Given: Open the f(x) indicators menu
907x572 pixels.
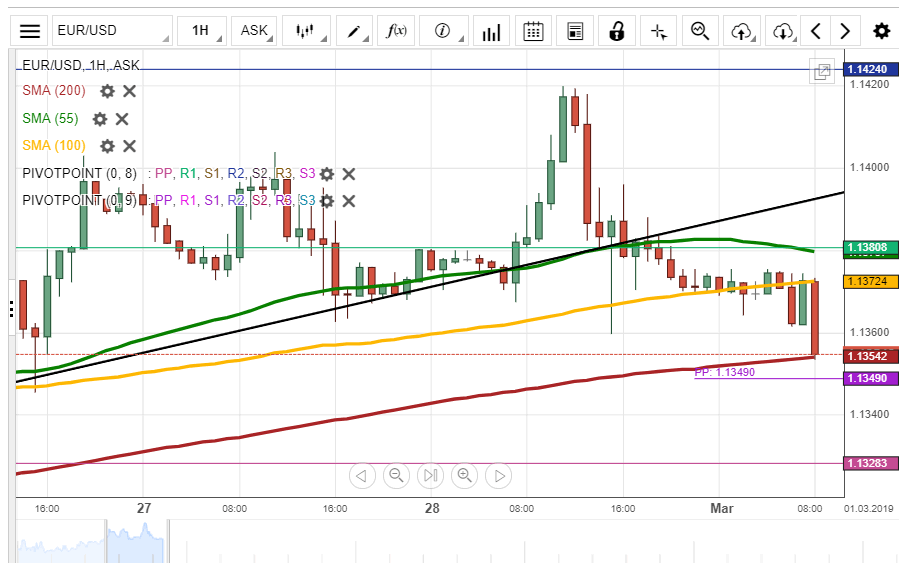Looking at the screenshot, I should point(397,31).
